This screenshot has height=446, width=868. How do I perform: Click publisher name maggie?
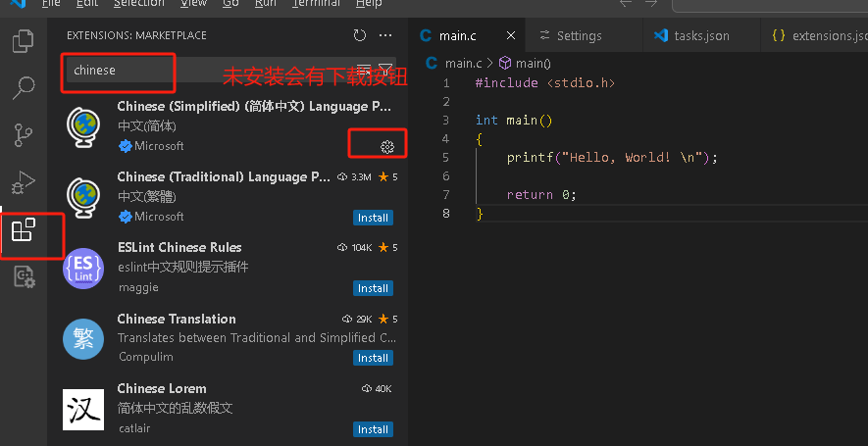point(138,288)
